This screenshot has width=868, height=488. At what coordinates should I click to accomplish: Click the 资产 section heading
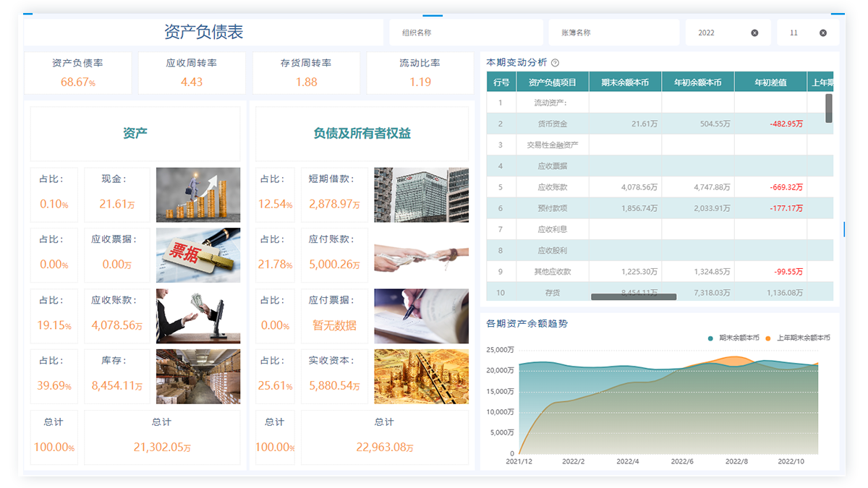click(135, 133)
